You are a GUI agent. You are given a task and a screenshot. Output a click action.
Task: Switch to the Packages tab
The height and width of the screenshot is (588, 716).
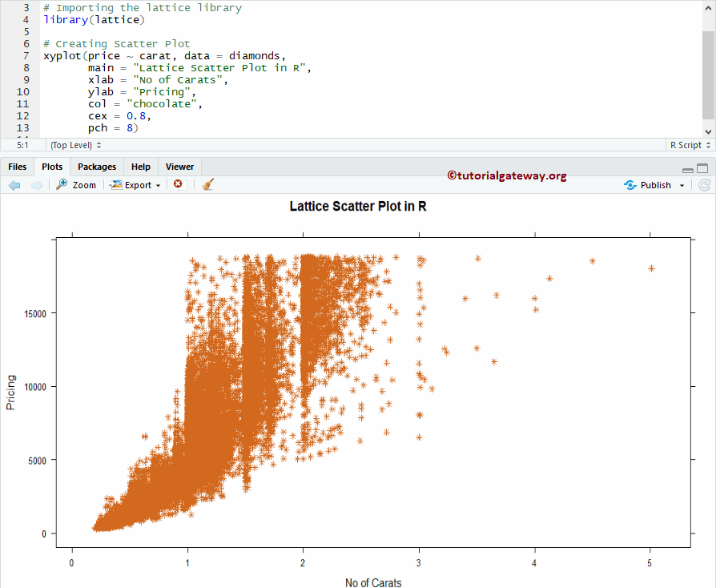(96, 167)
